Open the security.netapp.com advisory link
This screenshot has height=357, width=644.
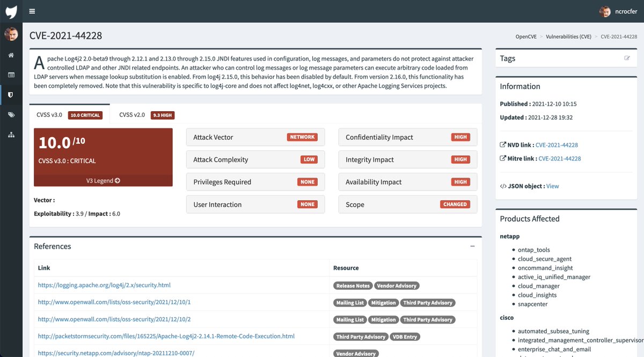(116, 353)
